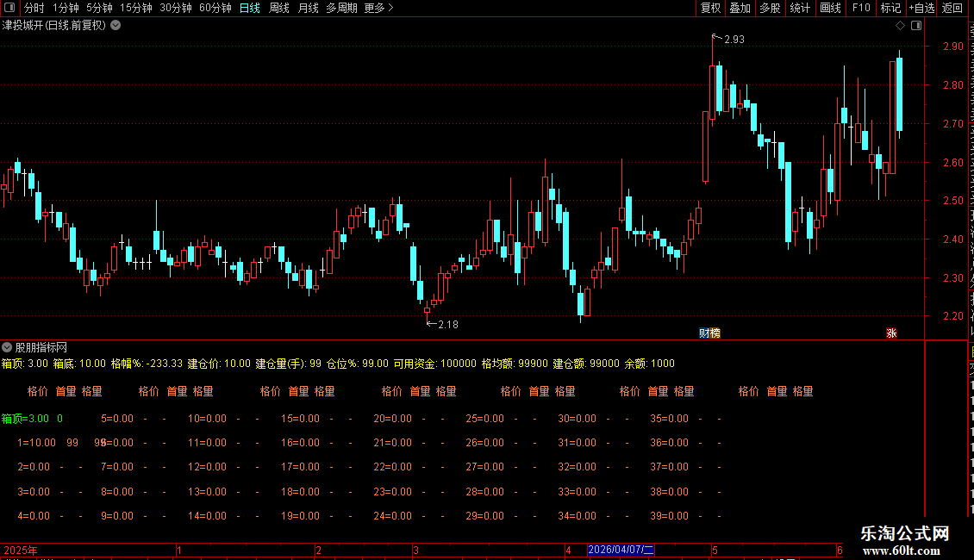This screenshot has height=560, width=974.
Task: Switch to 月线 monthly chart
Action: pos(308,8)
